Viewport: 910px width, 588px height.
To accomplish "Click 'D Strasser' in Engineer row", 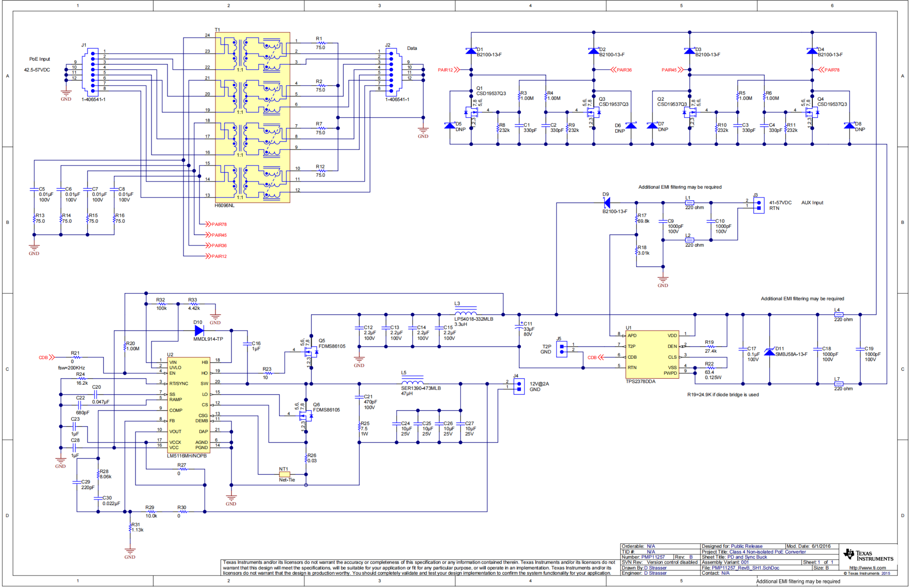I will tap(655, 573).
